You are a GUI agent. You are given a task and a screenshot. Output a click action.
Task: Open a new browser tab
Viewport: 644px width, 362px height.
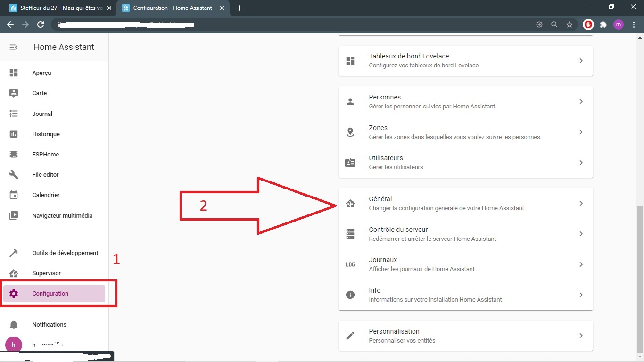coord(240,8)
